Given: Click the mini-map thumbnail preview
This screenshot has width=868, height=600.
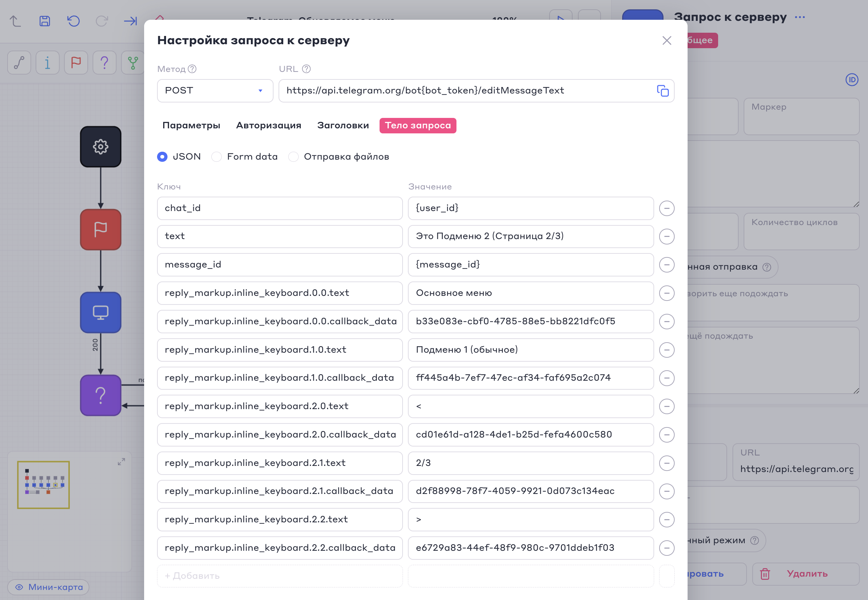Looking at the screenshot, I should tap(43, 485).
